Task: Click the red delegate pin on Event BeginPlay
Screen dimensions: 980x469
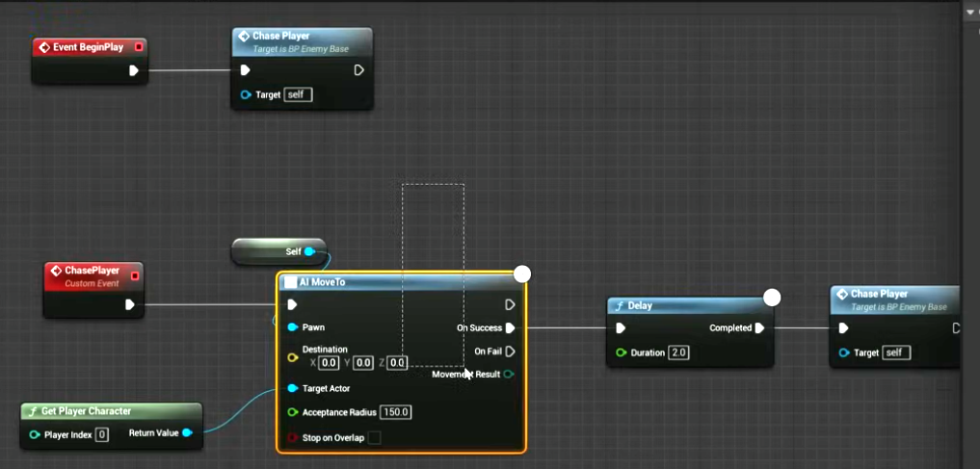Action: pos(138,46)
